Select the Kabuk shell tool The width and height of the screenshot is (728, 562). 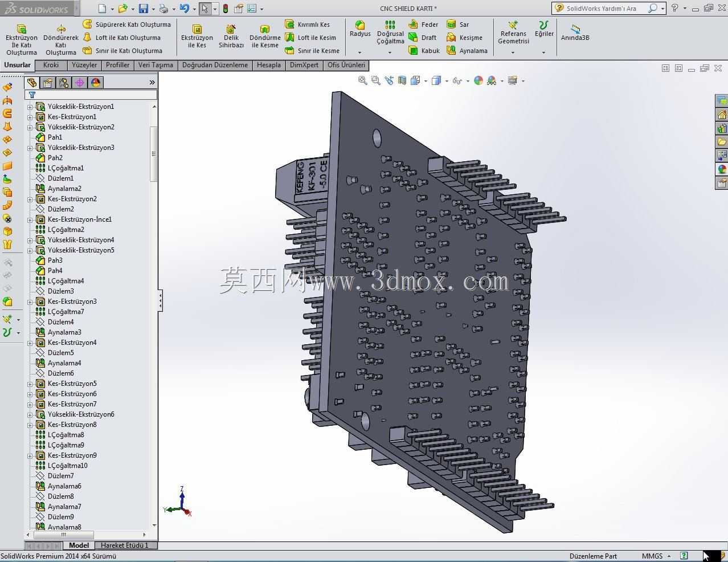[x=424, y=51]
